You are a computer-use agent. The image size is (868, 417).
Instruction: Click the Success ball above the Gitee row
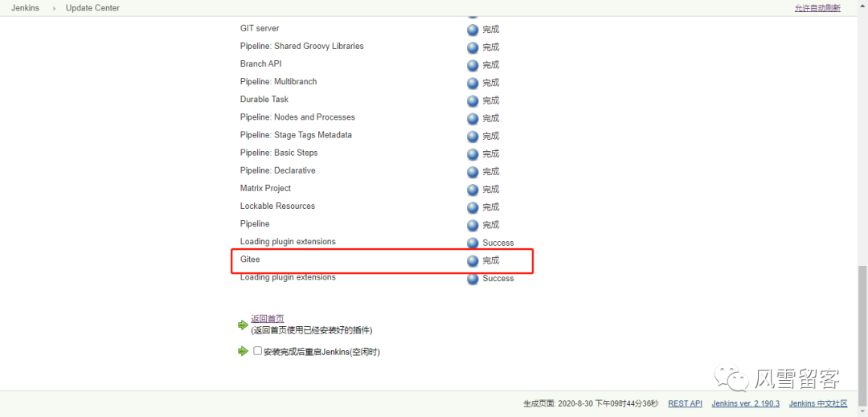pyautogui.click(x=473, y=243)
